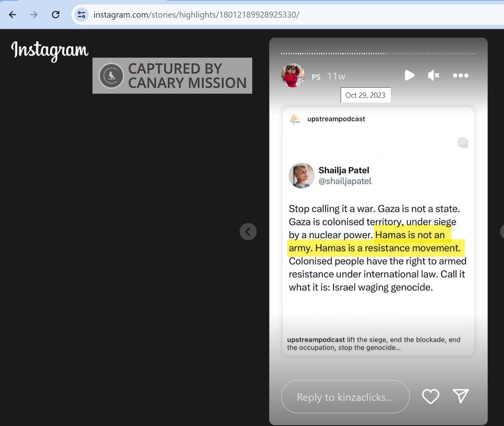Click the @shailjapatel handle
This screenshot has height=426, width=504.
point(345,181)
